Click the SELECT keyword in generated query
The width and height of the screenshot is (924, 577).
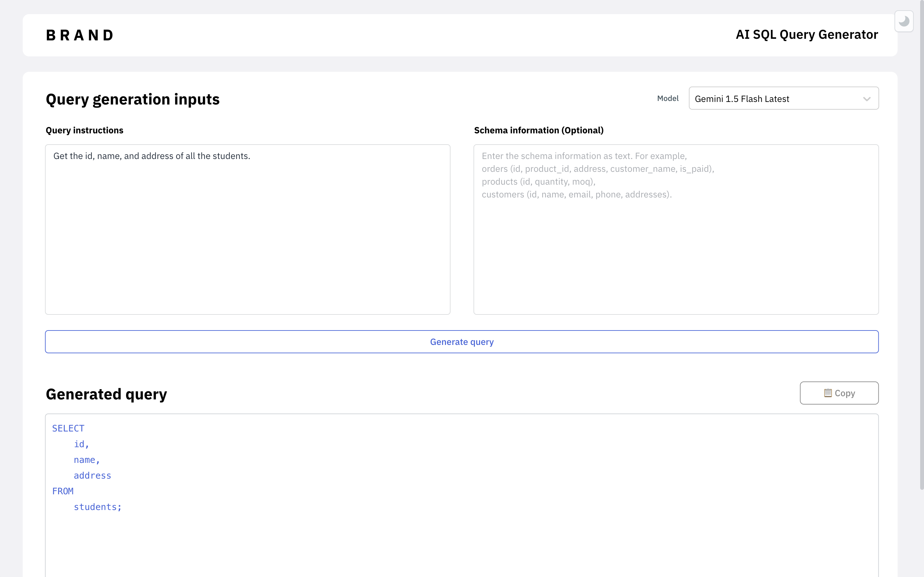[68, 428]
